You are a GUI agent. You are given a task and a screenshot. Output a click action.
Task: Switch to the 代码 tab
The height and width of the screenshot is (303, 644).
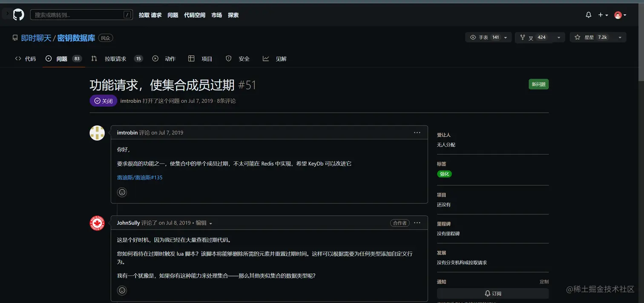point(26,59)
